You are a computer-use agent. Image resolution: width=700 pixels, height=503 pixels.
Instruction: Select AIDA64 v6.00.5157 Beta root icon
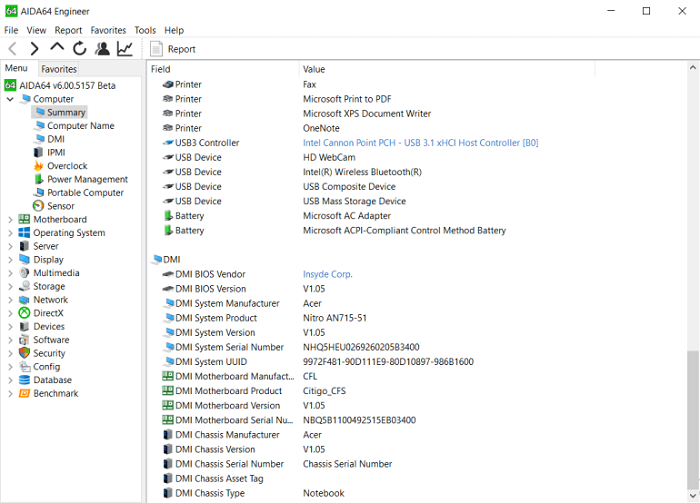[x=10, y=85]
